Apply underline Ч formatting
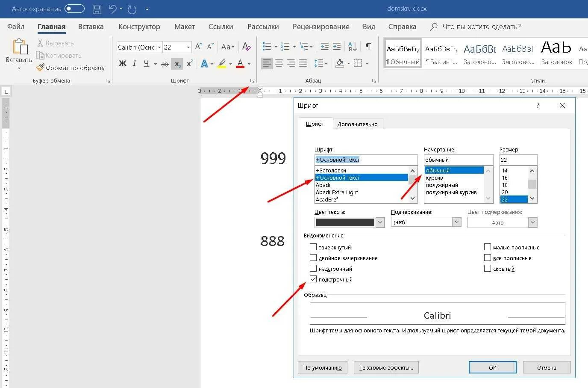 point(147,63)
